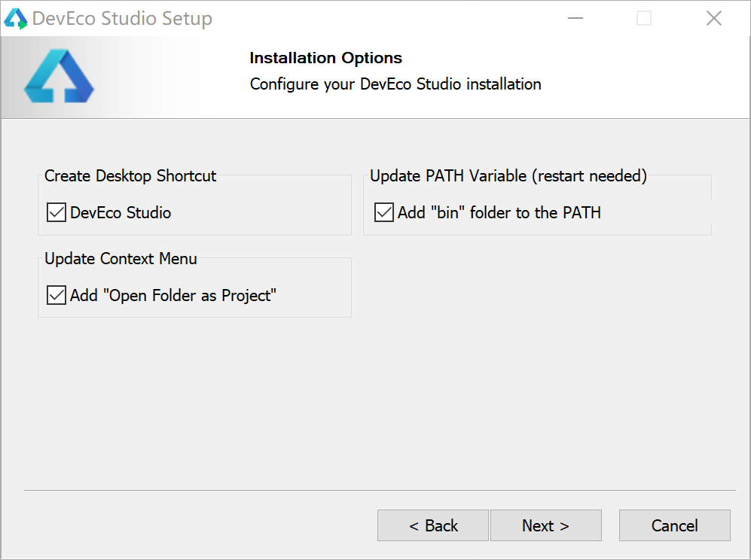The height and width of the screenshot is (560, 751).
Task: Uncheck the DevEco Studio desktop shortcut checkbox
Action: (x=56, y=213)
